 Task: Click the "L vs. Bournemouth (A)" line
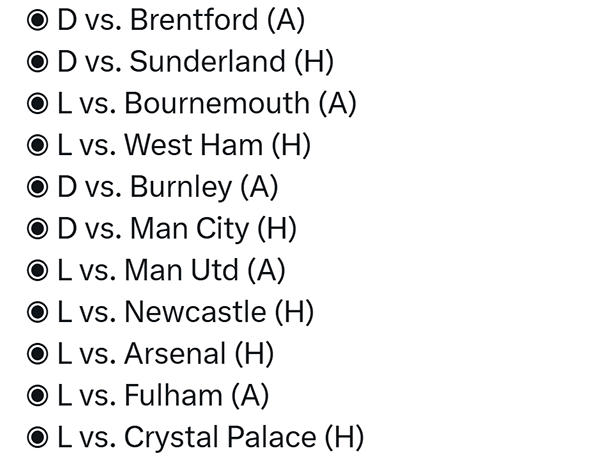click(206, 103)
